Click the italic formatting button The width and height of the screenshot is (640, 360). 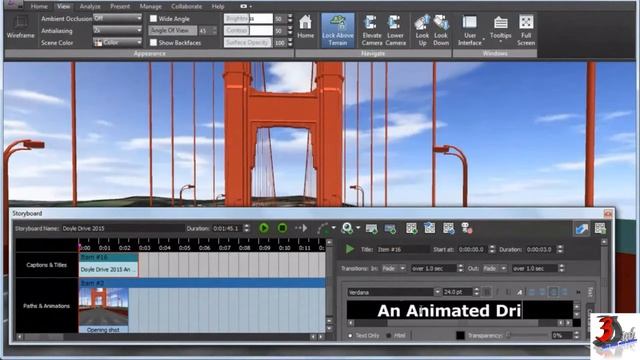pyautogui.click(x=497, y=292)
